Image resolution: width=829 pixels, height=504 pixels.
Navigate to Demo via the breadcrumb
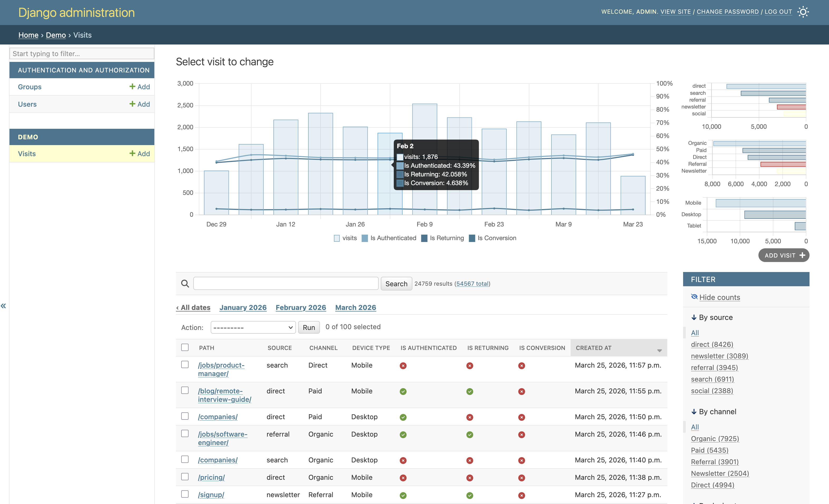pos(56,35)
